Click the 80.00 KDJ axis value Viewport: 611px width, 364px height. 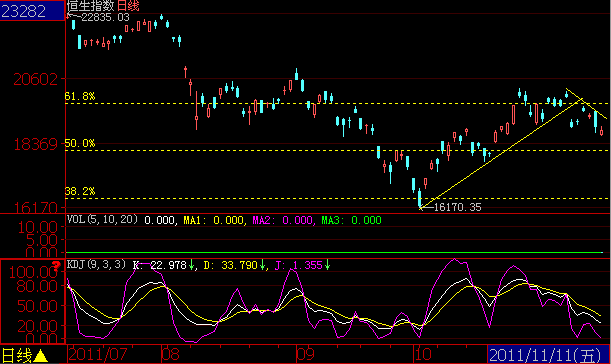pyautogui.click(x=37, y=286)
